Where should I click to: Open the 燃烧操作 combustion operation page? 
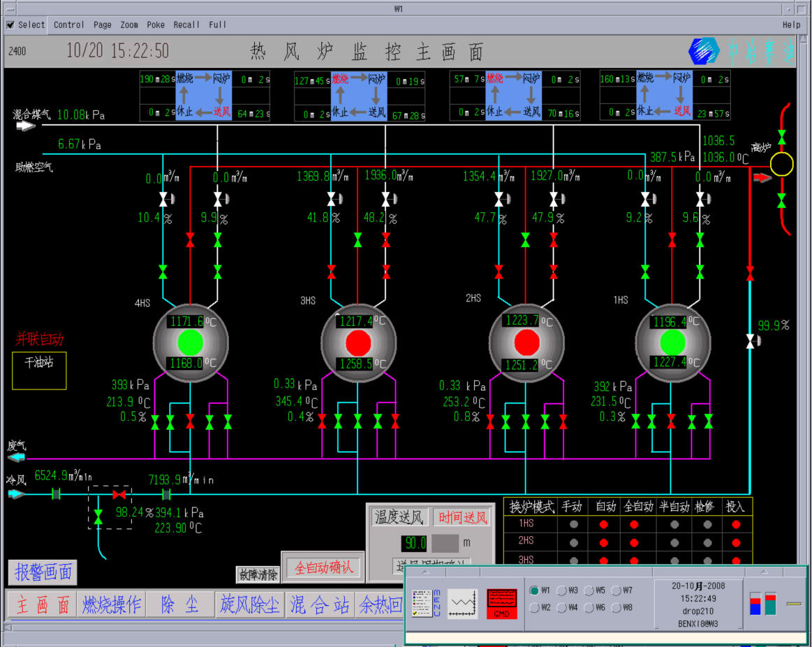(x=111, y=604)
